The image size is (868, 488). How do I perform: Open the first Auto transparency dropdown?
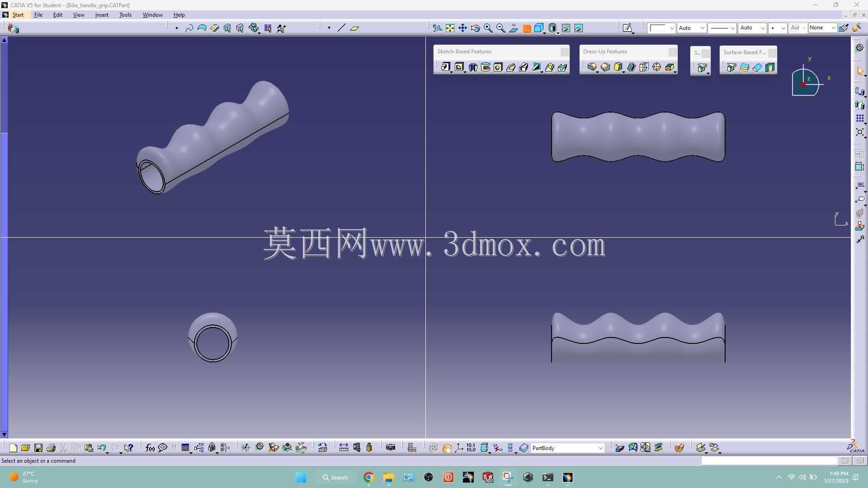pos(703,28)
